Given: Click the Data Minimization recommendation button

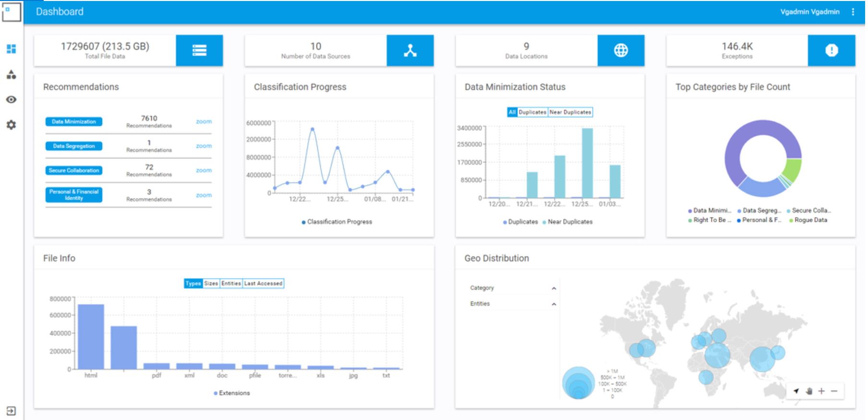Looking at the screenshot, I should [74, 122].
